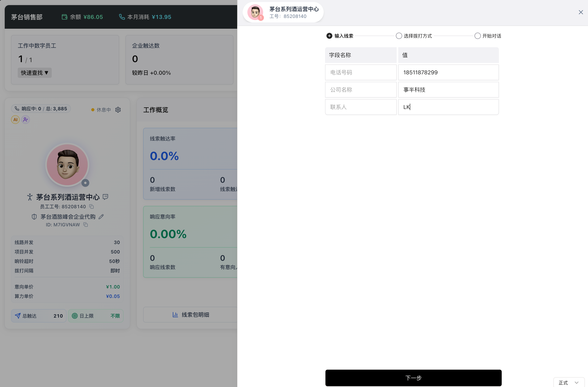The height and width of the screenshot is (387, 588).
Task: Click the 联系人 field name input
Action: [x=361, y=107]
